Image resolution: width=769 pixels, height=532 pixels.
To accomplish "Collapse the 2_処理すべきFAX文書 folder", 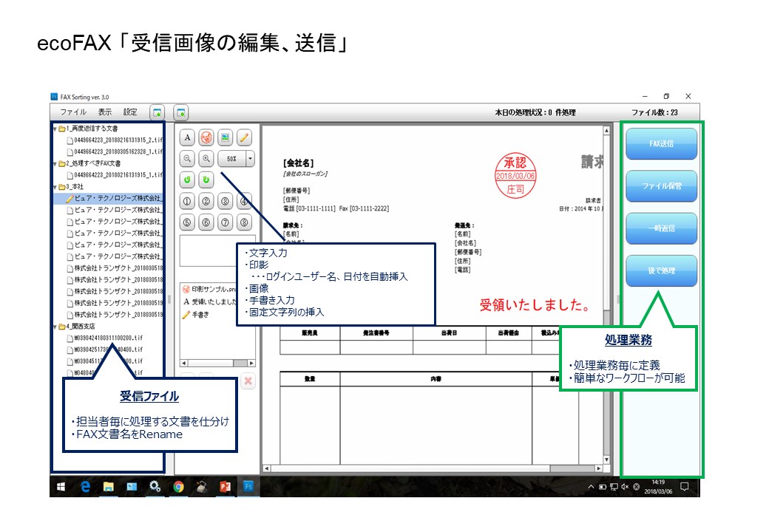I will coord(55,163).
